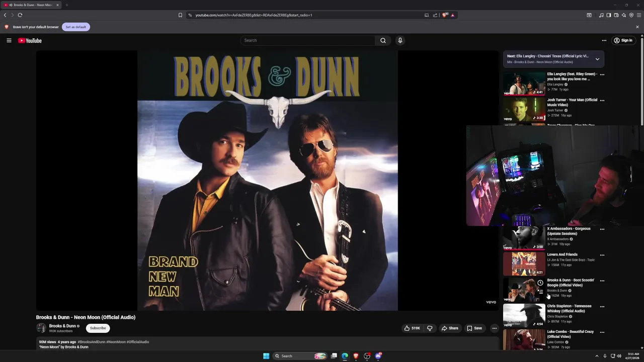Open the screen cast icon in address bar
The width and height of the screenshot is (644, 362).
(x=427, y=15)
